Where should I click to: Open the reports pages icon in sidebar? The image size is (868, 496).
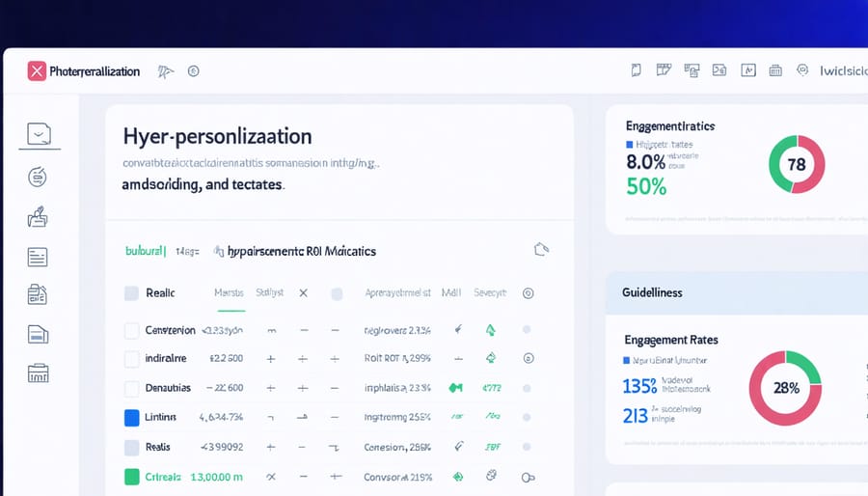[x=38, y=294]
